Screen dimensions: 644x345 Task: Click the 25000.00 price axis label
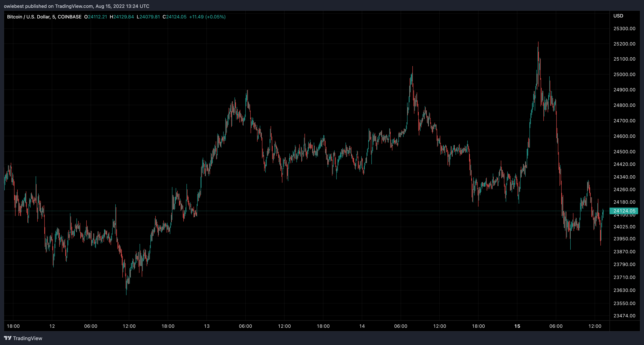(x=624, y=74)
